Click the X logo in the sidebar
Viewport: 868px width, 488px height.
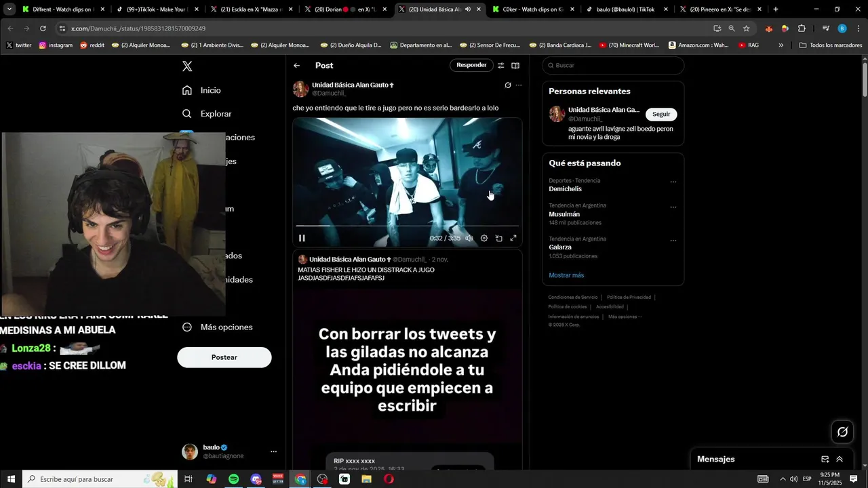tap(187, 66)
